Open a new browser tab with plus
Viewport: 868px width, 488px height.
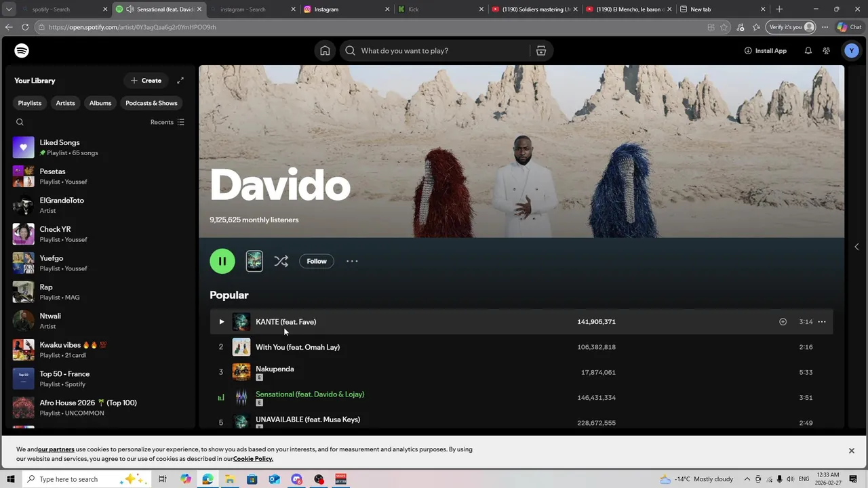click(x=779, y=9)
